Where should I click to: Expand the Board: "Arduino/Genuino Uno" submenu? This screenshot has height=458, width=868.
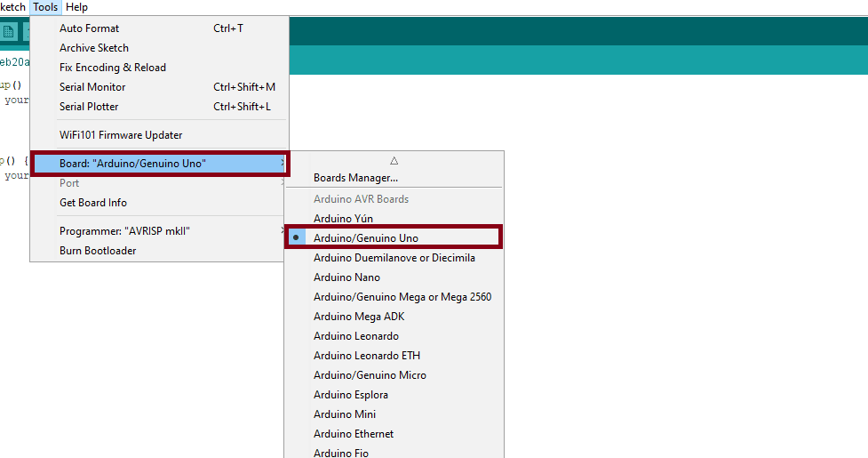[159, 164]
